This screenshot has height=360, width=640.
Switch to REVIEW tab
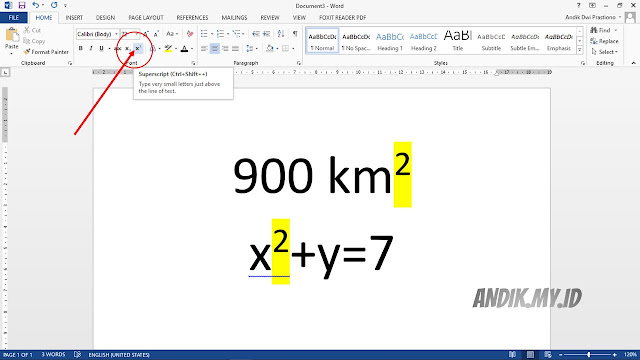(x=270, y=18)
